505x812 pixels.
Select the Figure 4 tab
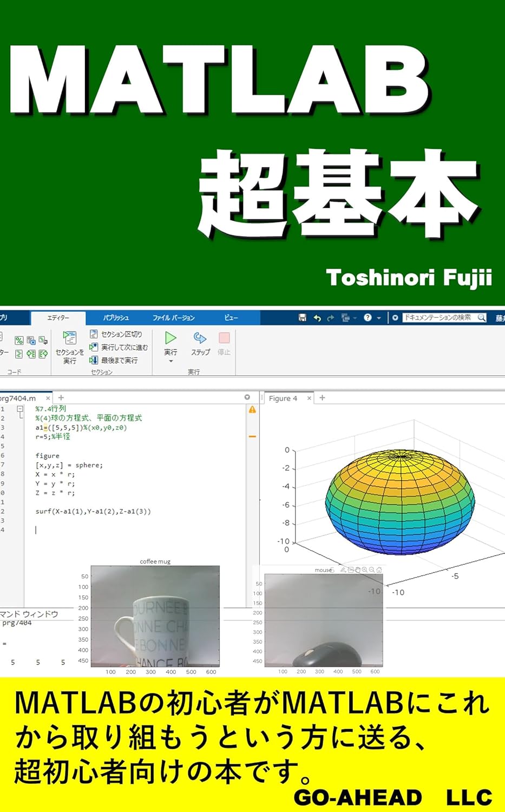point(284,398)
